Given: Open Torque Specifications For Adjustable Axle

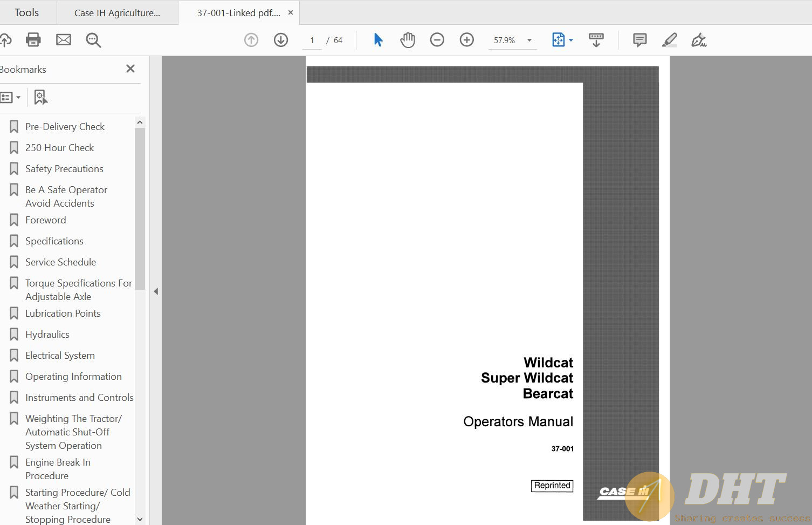Looking at the screenshot, I should click(78, 290).
